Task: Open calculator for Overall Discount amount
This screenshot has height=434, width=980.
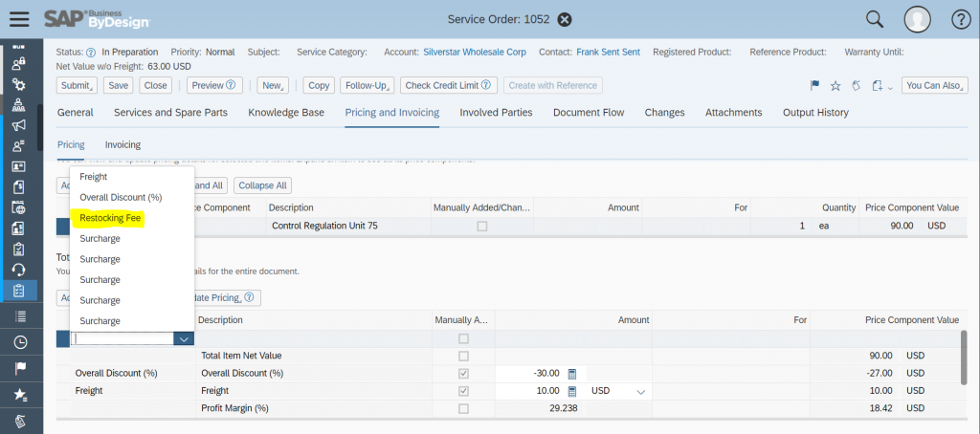Action: click(572, 374)
